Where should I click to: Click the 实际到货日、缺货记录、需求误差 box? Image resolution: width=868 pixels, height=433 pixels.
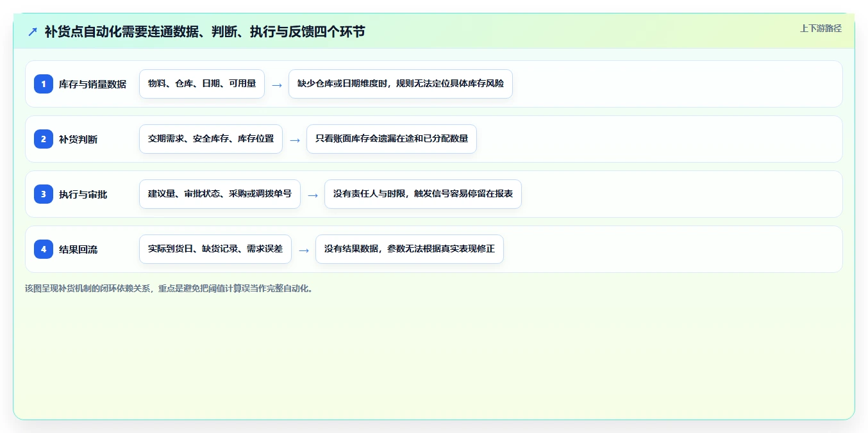click(x=215, y=249)
